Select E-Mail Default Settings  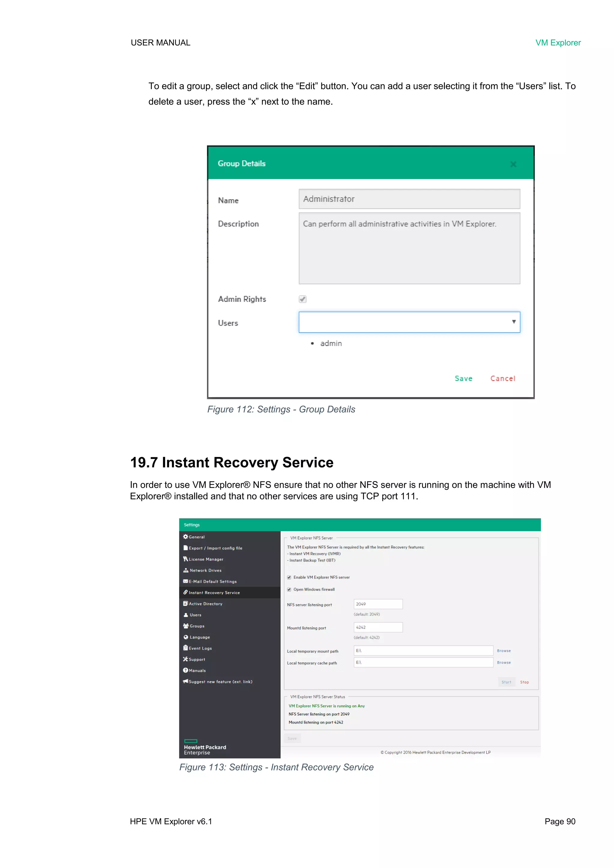click(213, 581)
